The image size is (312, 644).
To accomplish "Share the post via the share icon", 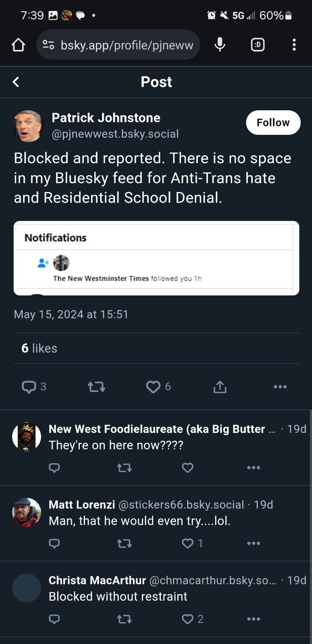I will point(219,387).
